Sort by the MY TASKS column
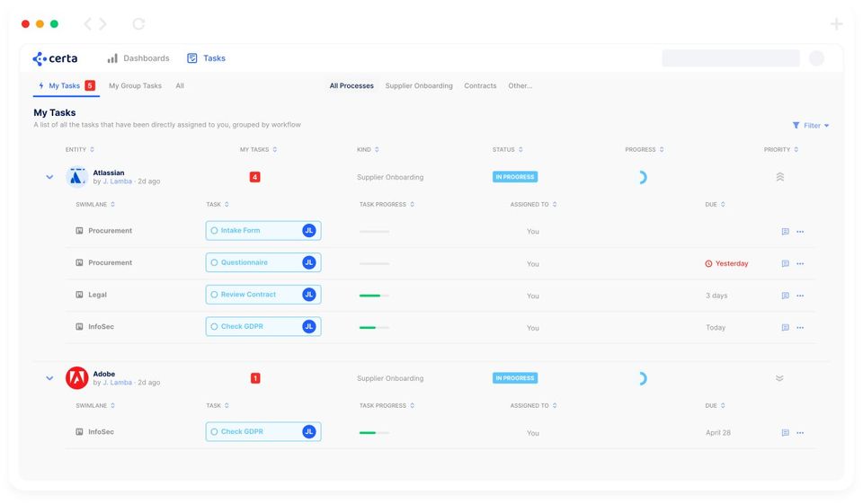The height and width of the screenshot is (504, 863). (258, 150)
